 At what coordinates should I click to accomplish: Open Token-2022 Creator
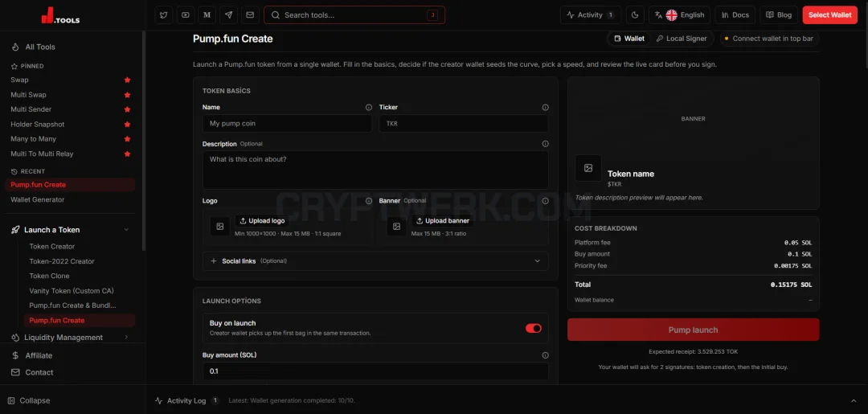(x=62, y=261)
